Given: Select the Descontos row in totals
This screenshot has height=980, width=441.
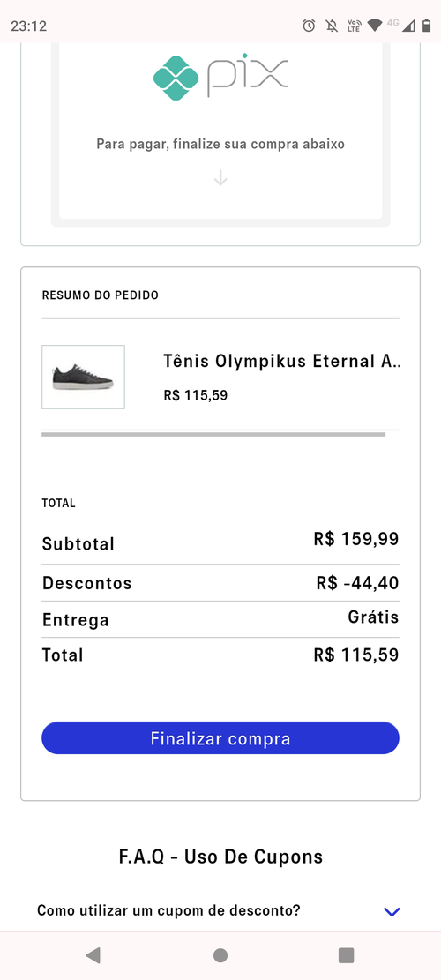Looking at the screenshot, I should point(220,583).
